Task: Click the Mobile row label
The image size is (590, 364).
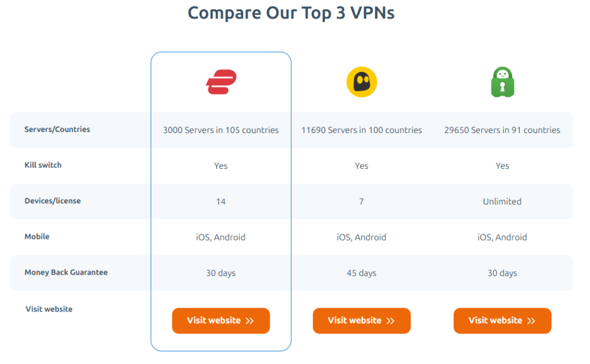Action: click(37, 237)
